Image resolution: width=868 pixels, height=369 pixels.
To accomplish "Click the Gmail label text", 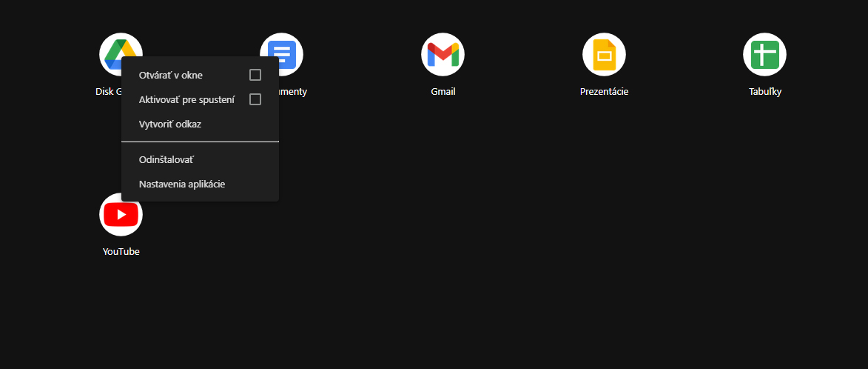I will click(x=443, y=92).
